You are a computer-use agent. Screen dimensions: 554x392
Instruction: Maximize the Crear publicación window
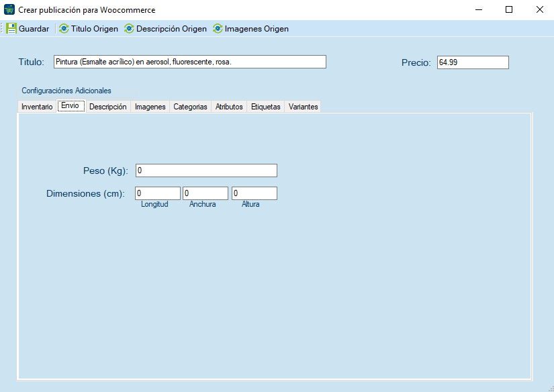click(x=509, y=9)
